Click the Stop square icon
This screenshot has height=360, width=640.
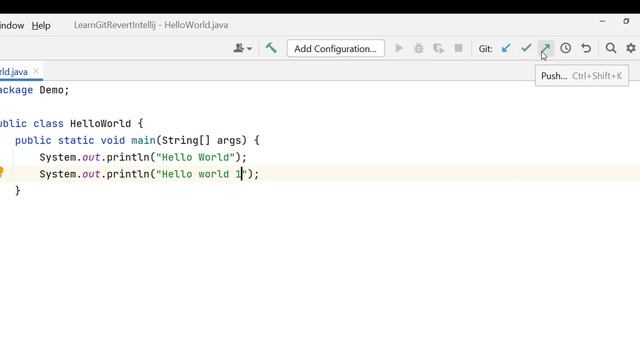click(458, 48)
